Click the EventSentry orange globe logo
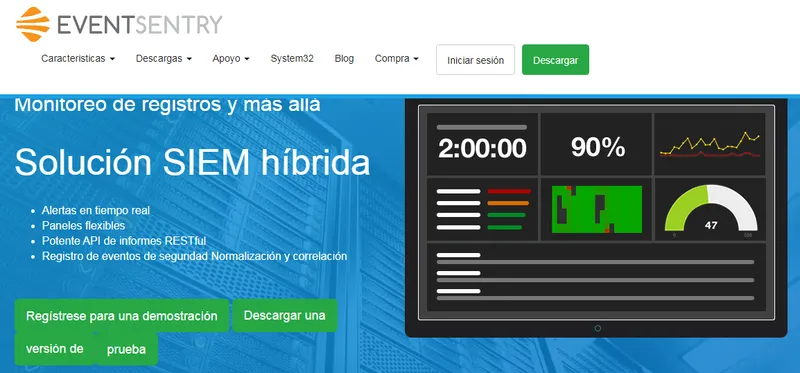The image size is (800, 373). (33, 24)
